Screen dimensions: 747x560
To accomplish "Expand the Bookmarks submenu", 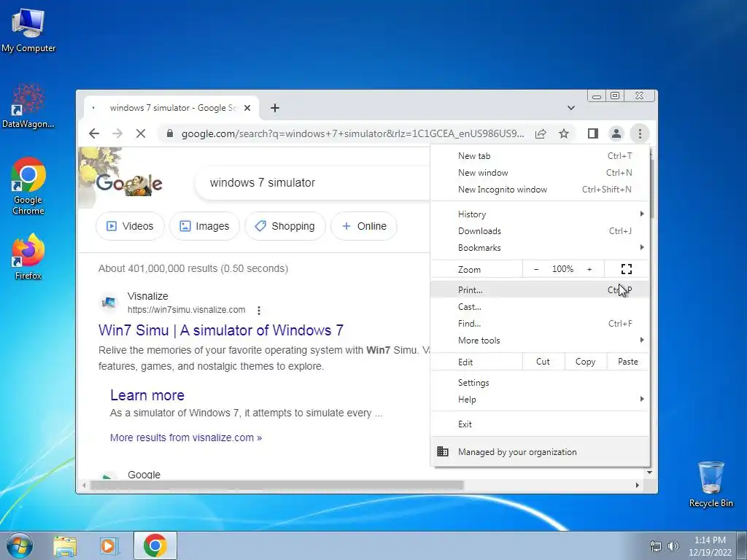I will point(540,248).
